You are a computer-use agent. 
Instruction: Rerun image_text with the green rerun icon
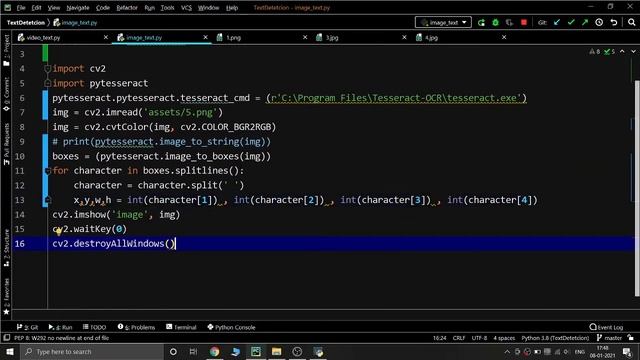coord(482,22)
